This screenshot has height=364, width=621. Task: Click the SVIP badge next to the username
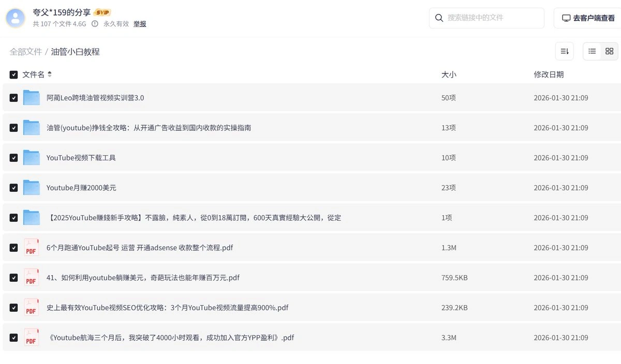pyautogui.click(x=102, y=12)
